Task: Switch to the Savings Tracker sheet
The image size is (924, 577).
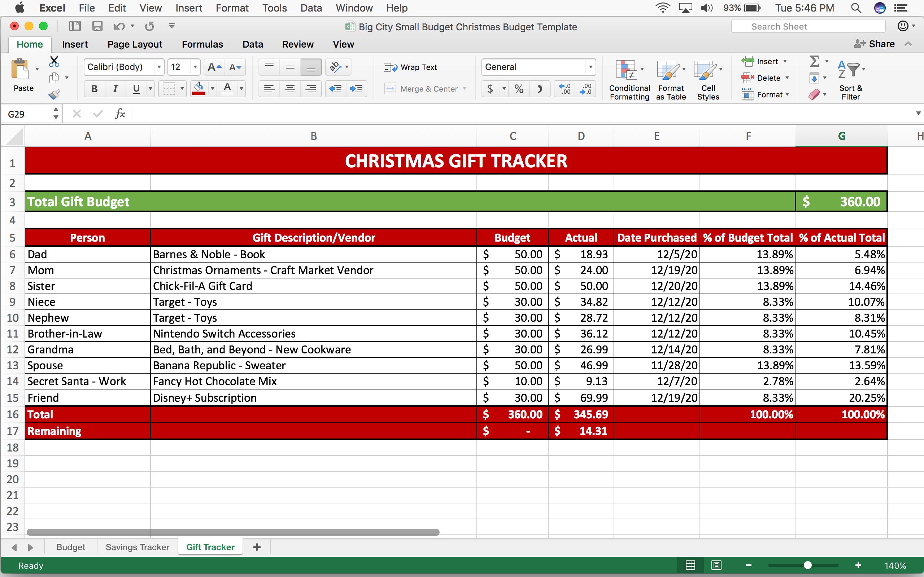Action: pos(138,546)
